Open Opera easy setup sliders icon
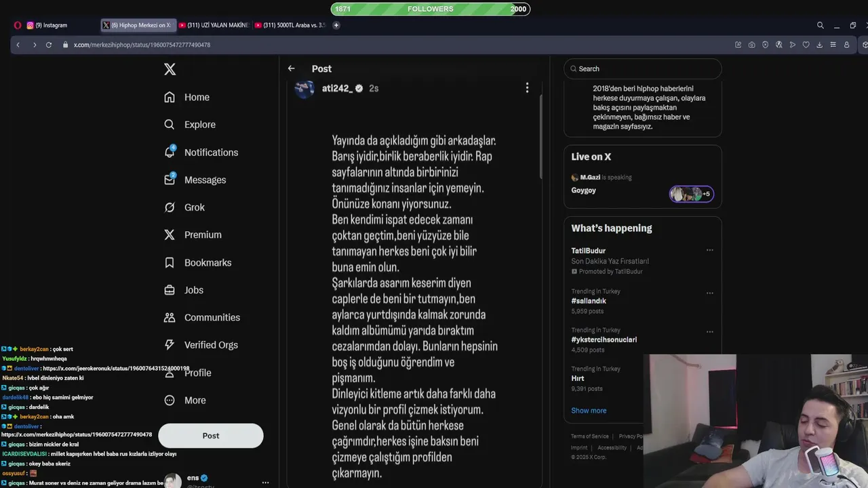Viewport: 868px width, 488px height. [833, 45]
